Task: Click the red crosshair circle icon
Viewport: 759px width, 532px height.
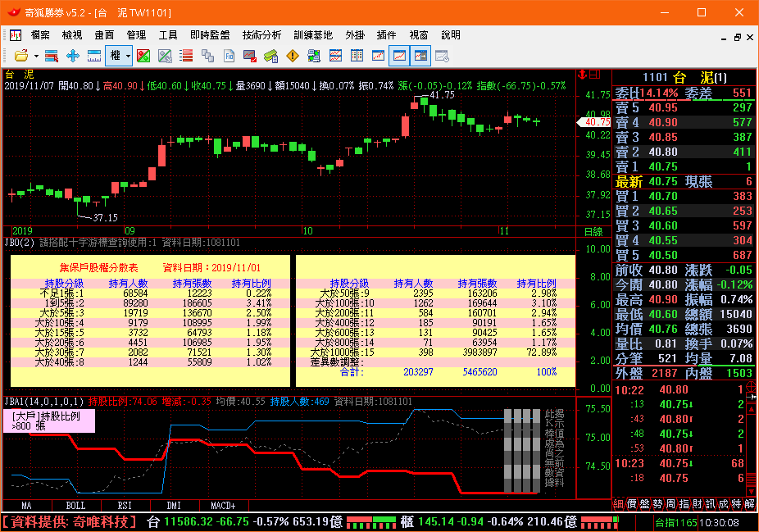Action: [752, 386]
